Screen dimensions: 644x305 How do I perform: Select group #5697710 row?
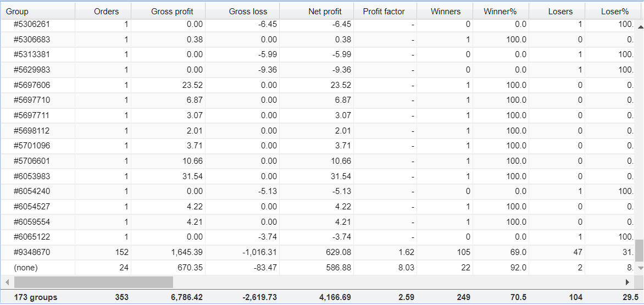(318, 100)
